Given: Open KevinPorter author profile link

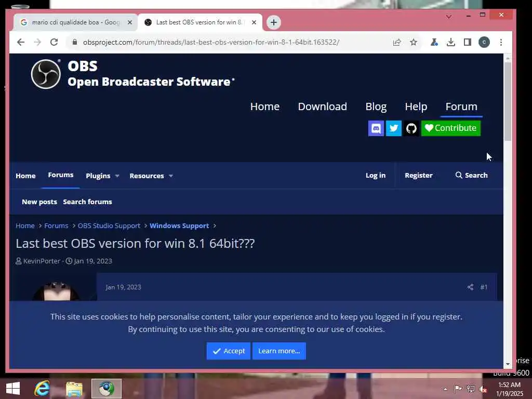Looking at the screenshot, I should click(42, 261).
